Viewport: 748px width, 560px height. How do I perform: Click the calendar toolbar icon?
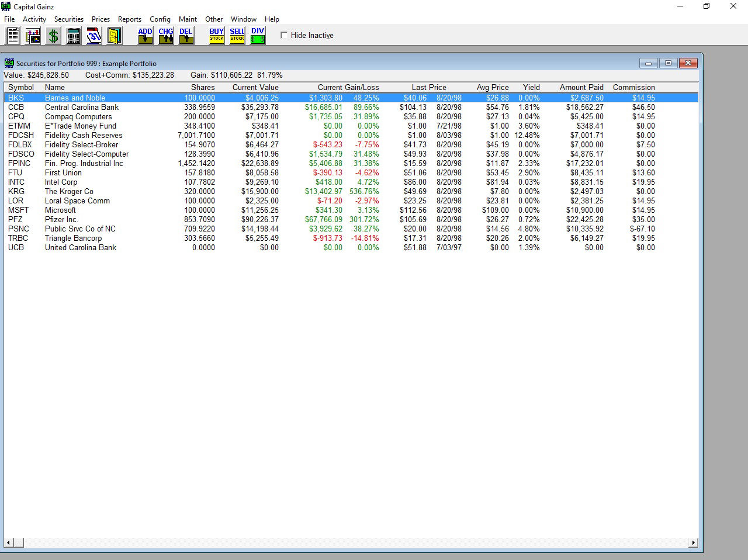tap(93, 36)
